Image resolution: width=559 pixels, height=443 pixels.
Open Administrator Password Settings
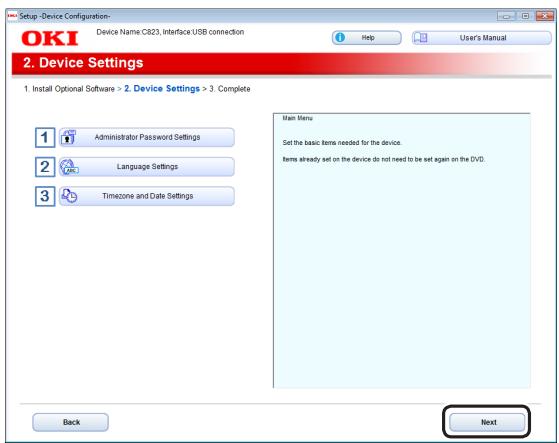point(147,137)
